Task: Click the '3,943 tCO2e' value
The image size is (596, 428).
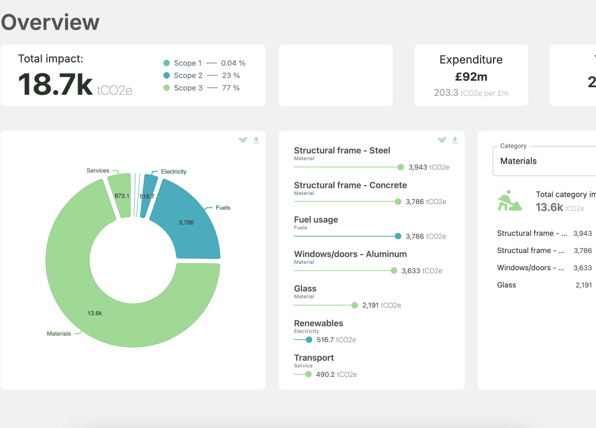Action: pyautogui.click(x=429, y=167)
